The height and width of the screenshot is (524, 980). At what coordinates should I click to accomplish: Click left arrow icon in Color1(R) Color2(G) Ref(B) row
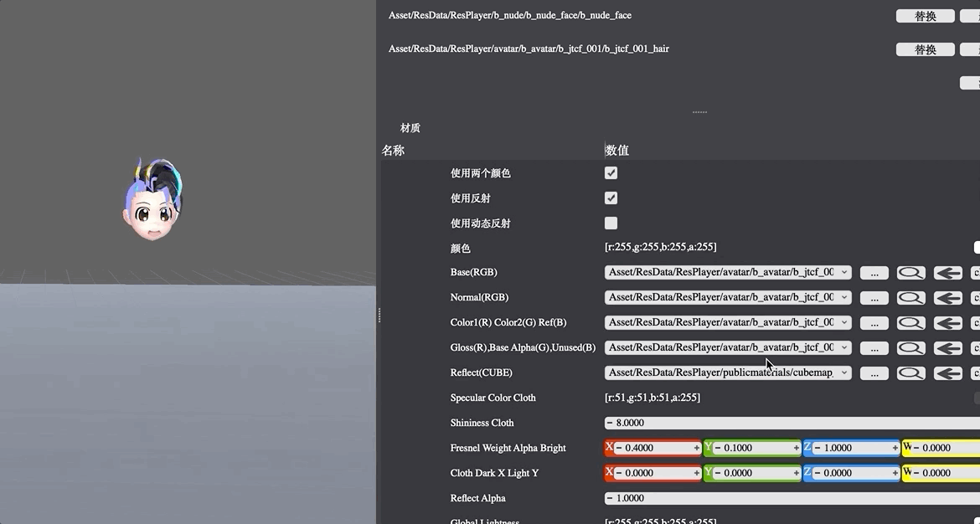[x=947, y=323]
